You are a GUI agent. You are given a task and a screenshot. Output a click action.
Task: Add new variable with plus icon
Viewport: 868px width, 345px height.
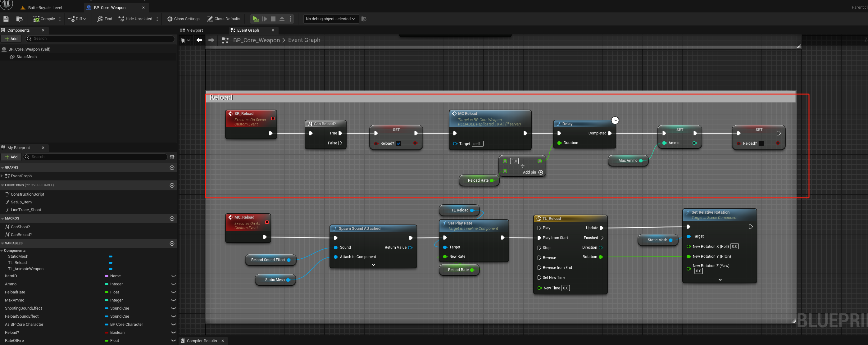click(172, 243)
